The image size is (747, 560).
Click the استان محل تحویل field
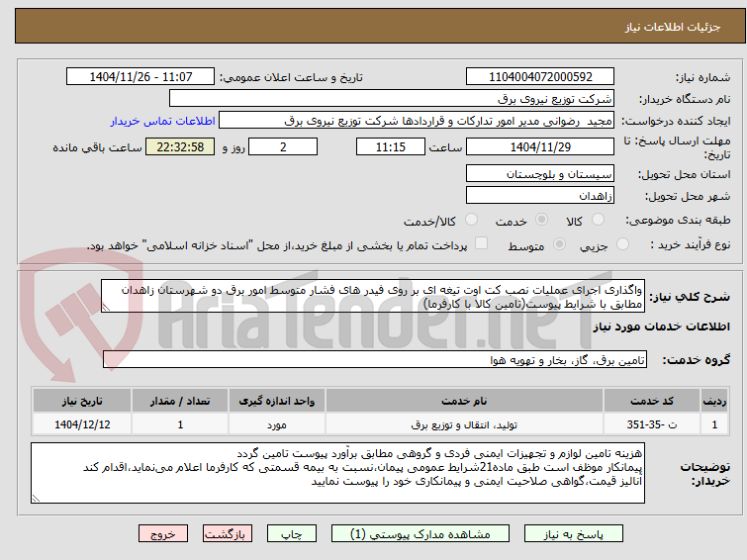[540, 174]
